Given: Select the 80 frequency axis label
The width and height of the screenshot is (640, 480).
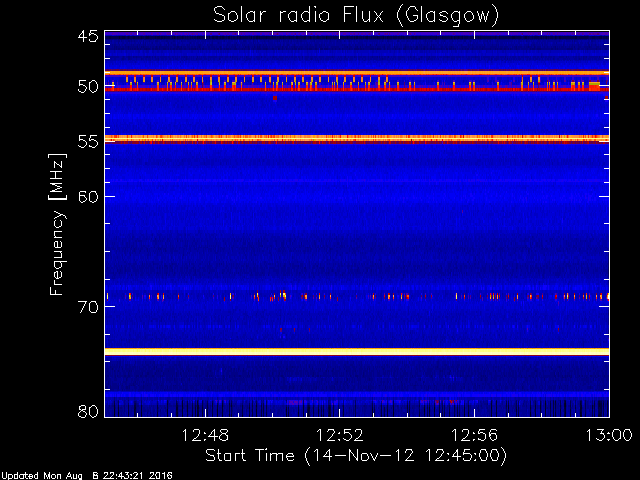Looking at the screenshot, I should tap(88, 411).
